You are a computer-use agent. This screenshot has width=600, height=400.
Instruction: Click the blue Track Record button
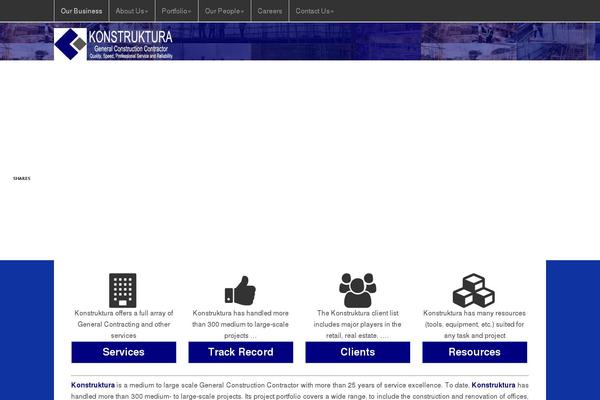[241, 352]
